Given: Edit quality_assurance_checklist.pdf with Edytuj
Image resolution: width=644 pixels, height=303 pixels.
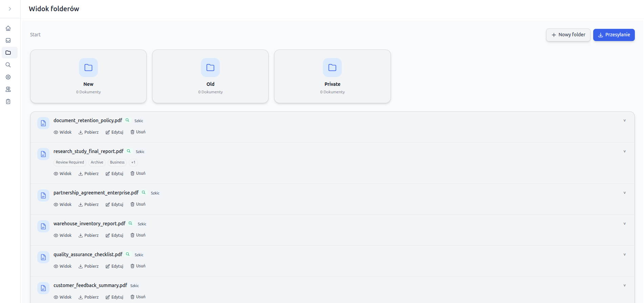Looking at the screenshot, I should (115, 266).
